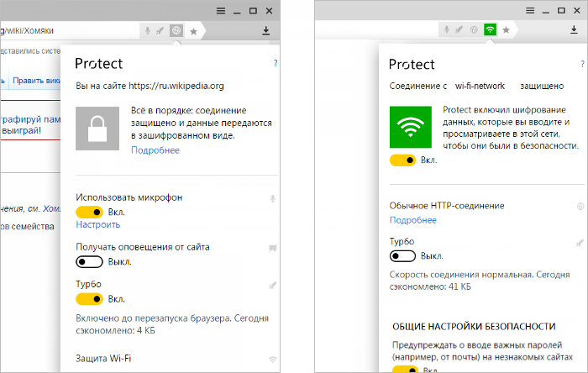Maximize the left browser window

253,10
